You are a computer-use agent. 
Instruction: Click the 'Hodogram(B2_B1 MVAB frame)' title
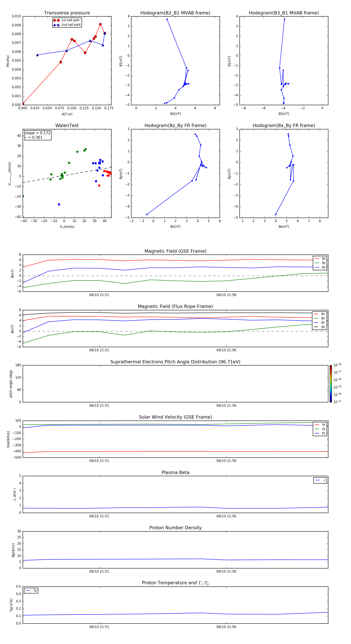[175, 13]
